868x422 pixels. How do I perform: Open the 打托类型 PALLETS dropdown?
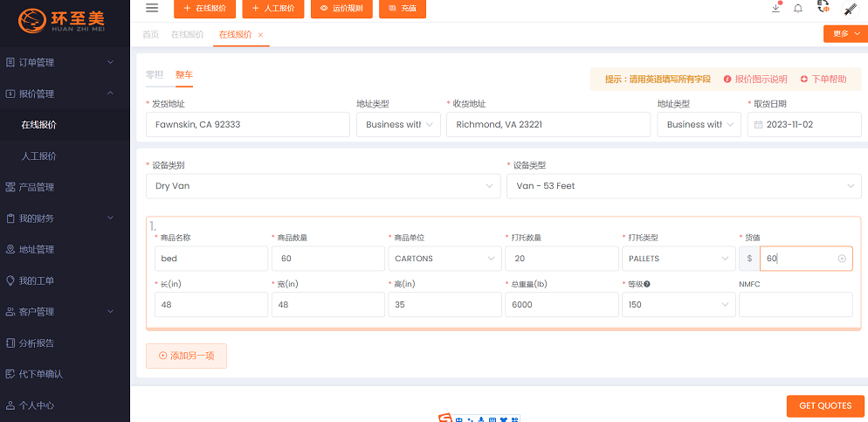point(678,259)
